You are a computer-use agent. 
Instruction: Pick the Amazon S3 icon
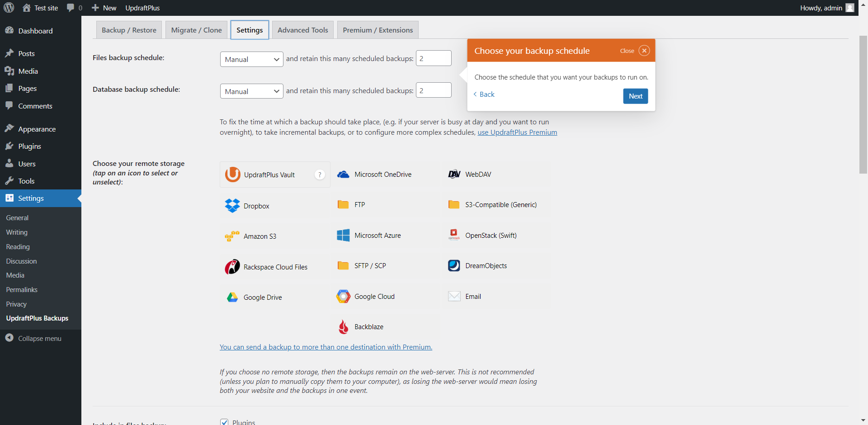pyautogui.click(x=232, y=236)
